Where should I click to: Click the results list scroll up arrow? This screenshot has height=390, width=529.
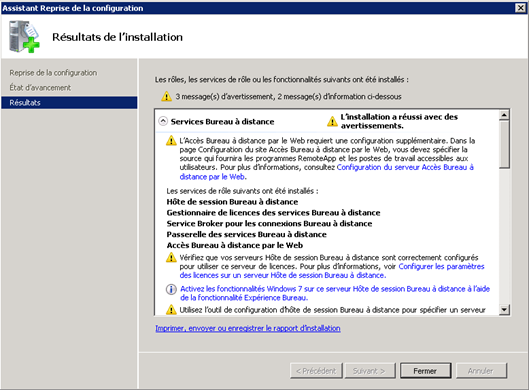[x=504, y=115]
